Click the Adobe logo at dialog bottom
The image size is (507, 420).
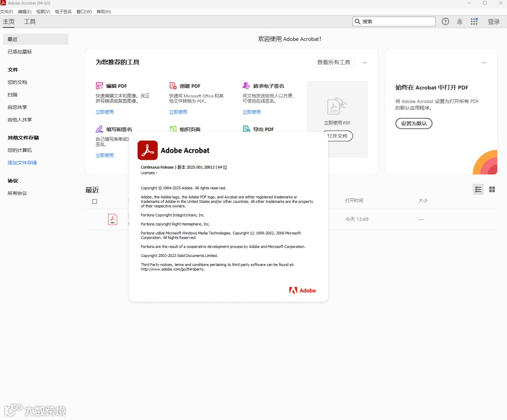coord(302,290)
